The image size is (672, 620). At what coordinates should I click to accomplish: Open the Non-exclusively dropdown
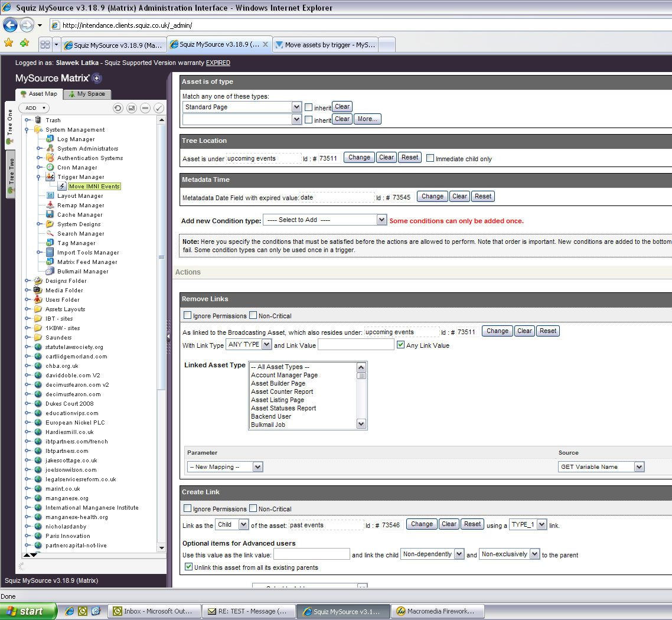click(x=509, y=554)
